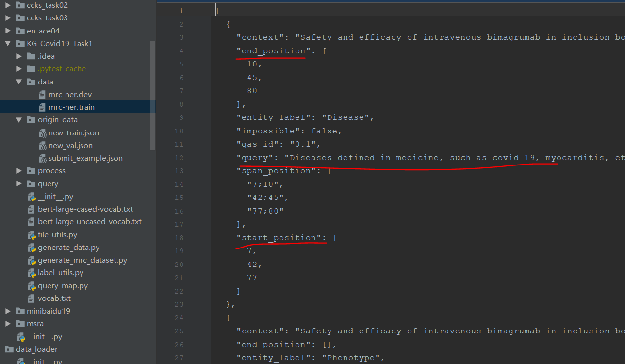The image size is (625, 364).
Task: Collapse the KG_Covid19_Task1 folder arrow
Action: (8, 43)
